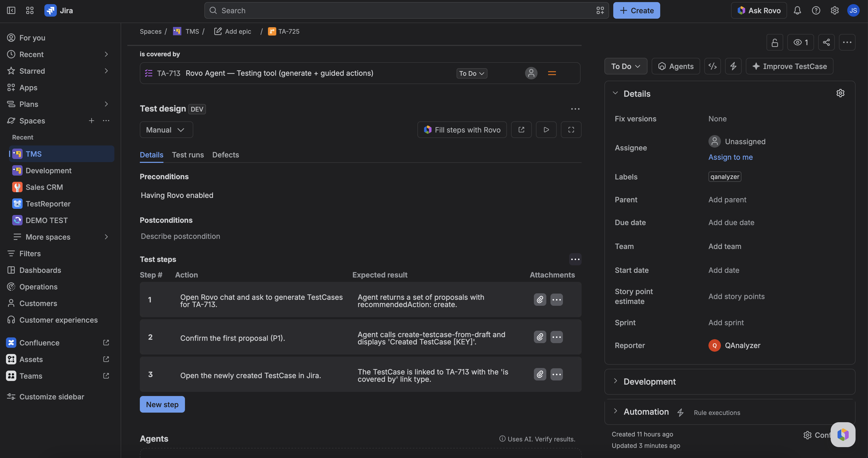Open Details panel configuration gear icon
Screen dimensions: 868x458
(840, 93)
